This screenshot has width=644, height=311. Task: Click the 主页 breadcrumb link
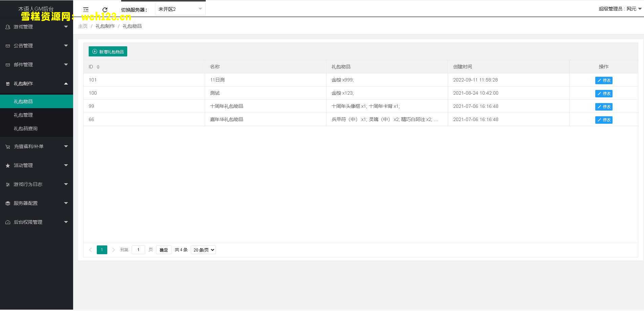pos(83,26)
